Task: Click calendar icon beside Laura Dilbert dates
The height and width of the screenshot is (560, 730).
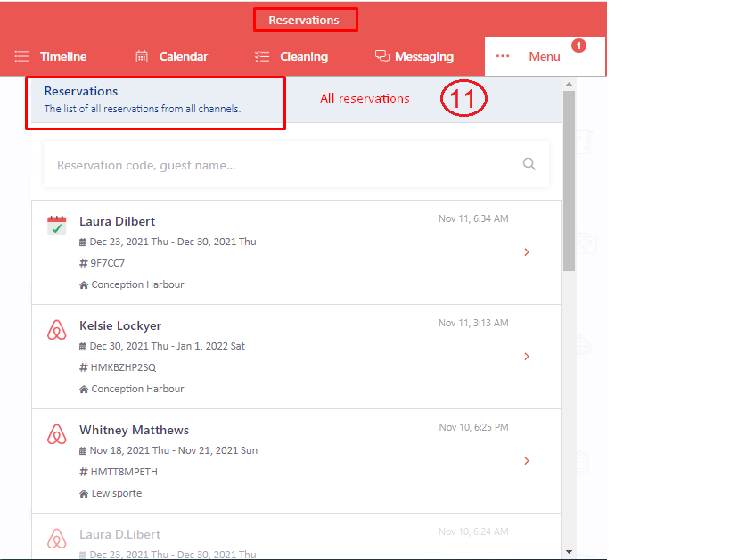Action: click(x=83, y=243)
